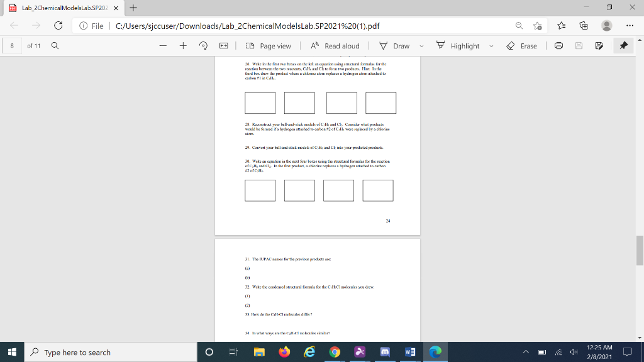Image resolution: width=644 pixels, height=362 pixels.
Task: Open the Windows Start menu
Action: pos(12,352)
